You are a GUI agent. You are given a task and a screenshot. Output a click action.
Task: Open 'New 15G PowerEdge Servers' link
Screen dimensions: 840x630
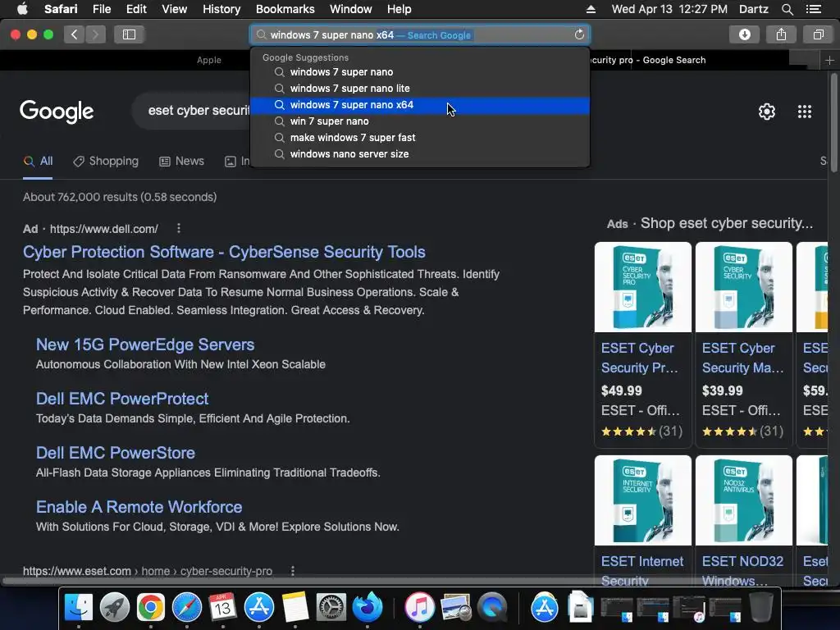click(x=145, y=345)
